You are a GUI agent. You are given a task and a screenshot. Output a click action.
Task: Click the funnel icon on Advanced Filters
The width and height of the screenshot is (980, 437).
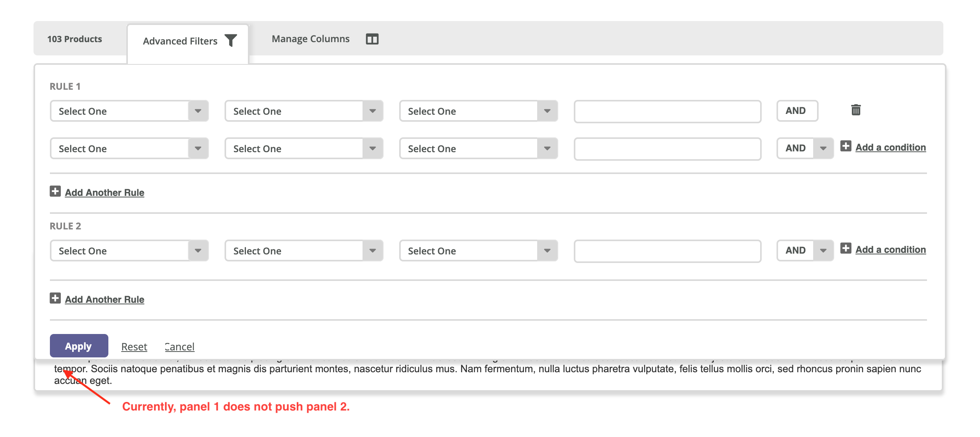231,40
